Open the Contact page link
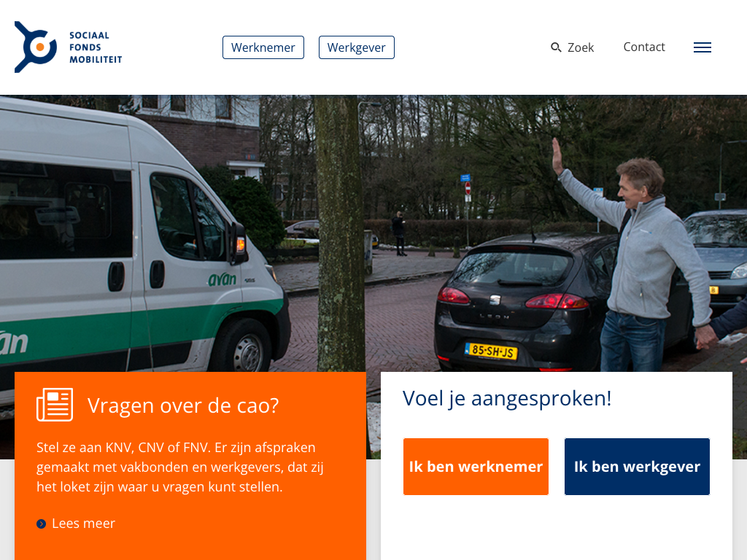 point(644,47)
